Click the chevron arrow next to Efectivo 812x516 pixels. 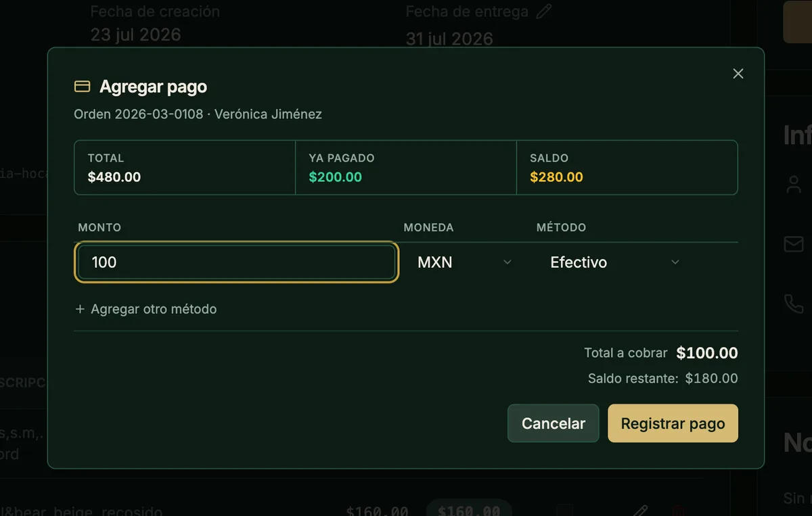pyautogui.click(x=675, y=262)
